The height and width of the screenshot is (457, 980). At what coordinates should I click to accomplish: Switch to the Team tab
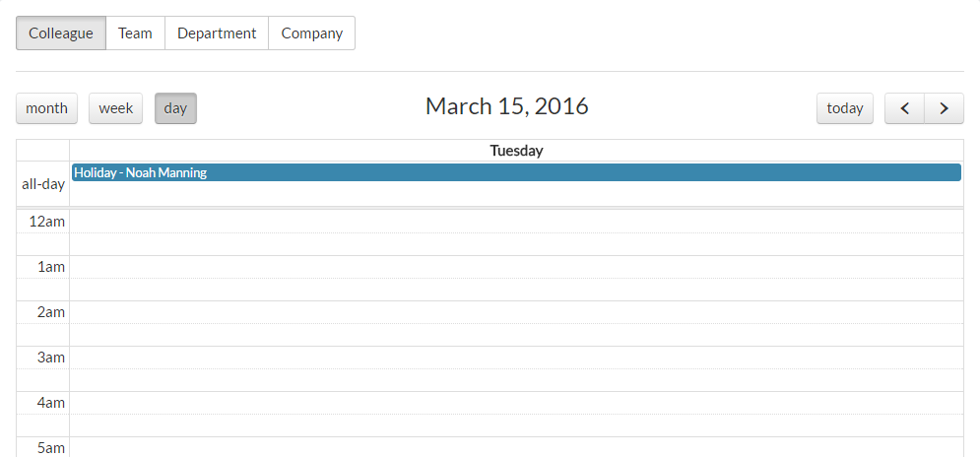(135, 33)
